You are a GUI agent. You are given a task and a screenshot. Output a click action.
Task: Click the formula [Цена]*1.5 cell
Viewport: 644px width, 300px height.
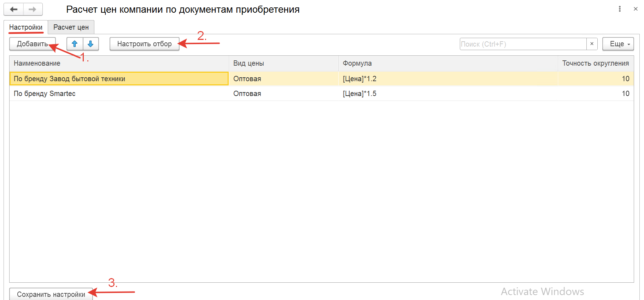point(448,94)
